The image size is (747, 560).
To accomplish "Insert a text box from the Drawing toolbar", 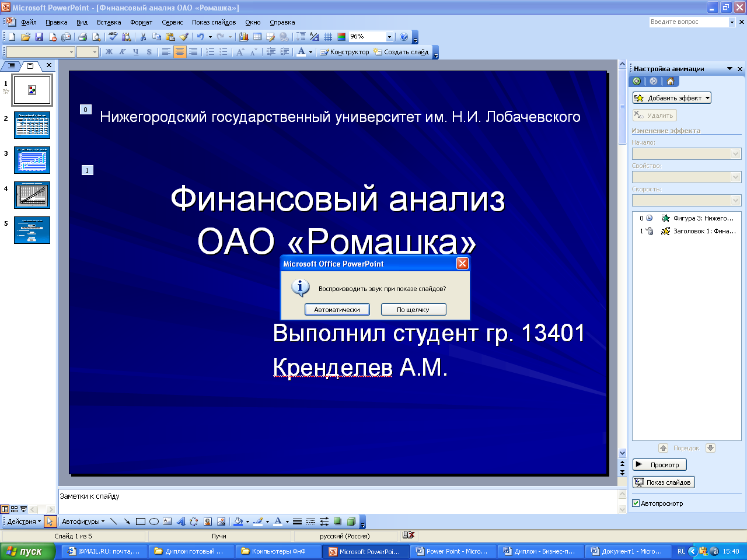I will [167, 521].
